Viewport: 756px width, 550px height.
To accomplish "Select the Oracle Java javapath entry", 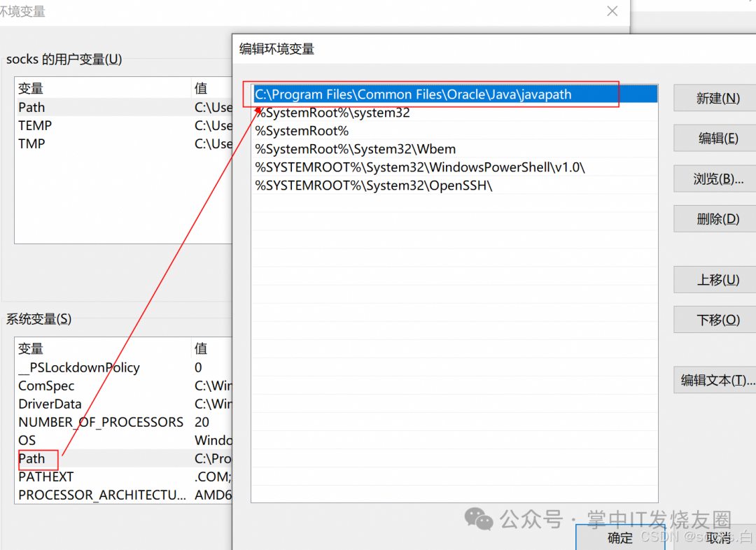I will 454,94.
